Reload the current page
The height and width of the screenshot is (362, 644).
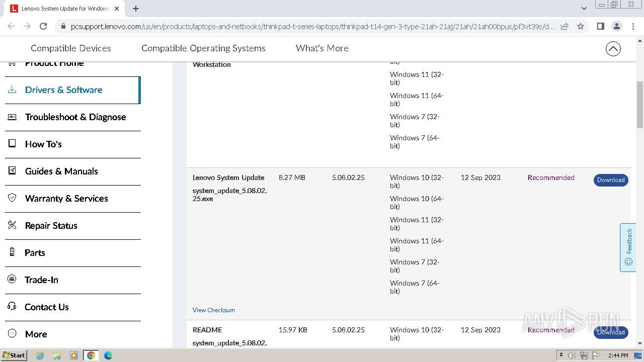click(x=43, y=26)
